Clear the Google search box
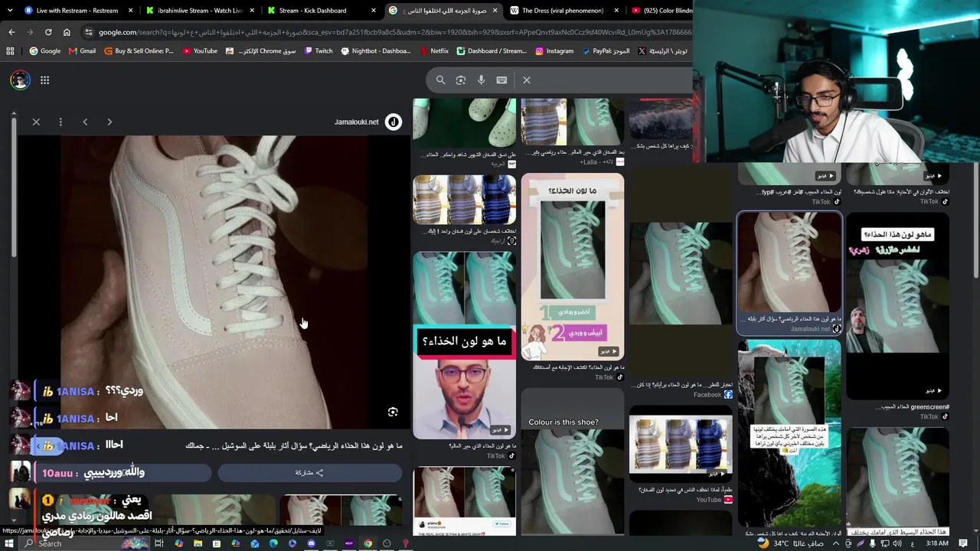980x551 pixels. [527, 80]
